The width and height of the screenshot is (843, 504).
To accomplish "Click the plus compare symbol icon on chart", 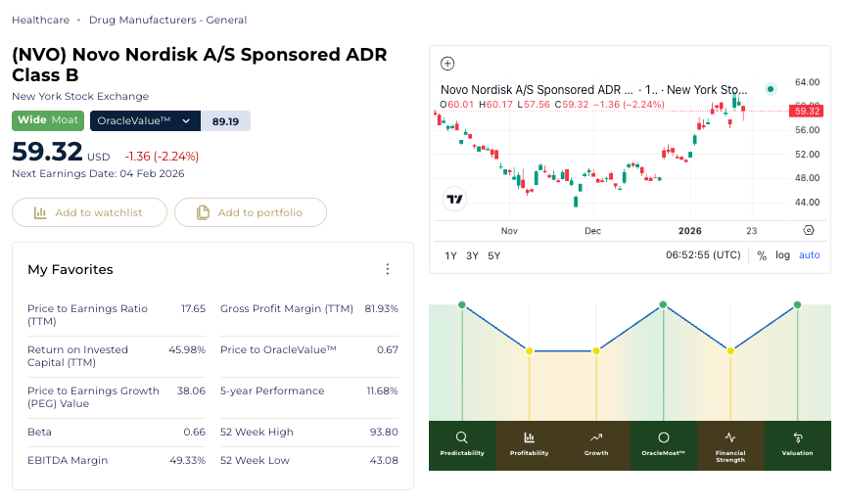I will pyautogui.click(x=447, y=64).
